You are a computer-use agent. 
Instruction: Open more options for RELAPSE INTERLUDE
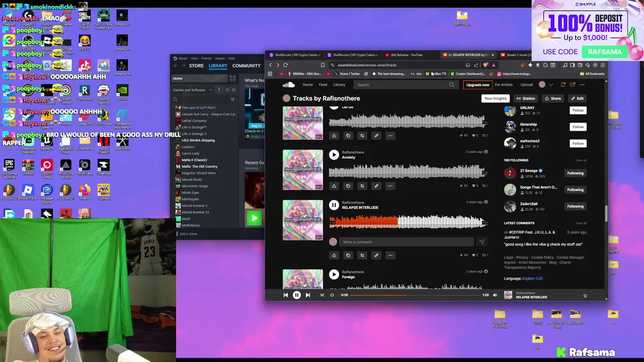point(390,255)
